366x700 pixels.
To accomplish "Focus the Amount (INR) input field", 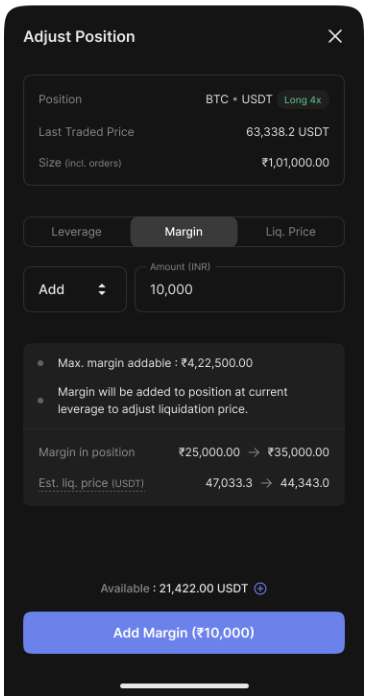I will 240,289.
